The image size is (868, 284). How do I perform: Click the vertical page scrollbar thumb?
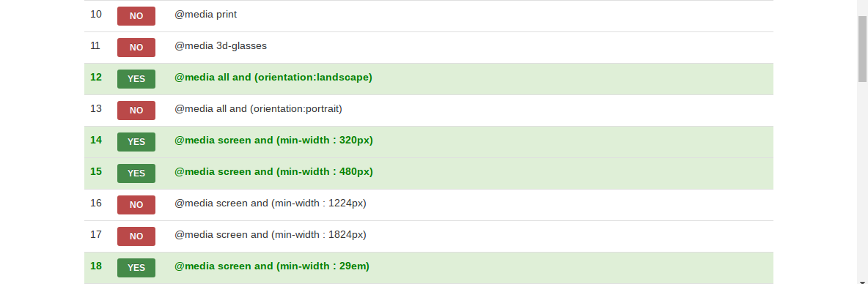862,48
